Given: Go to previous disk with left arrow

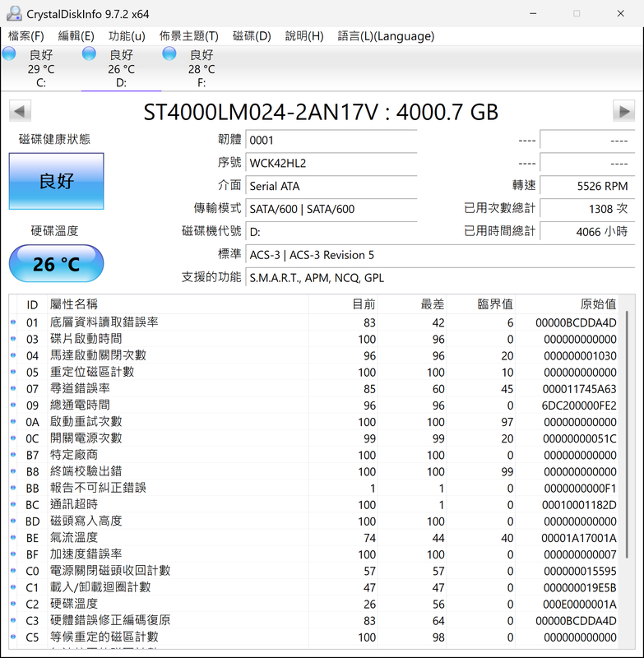Looking at the screenshot, I should [x=20, y=111].
